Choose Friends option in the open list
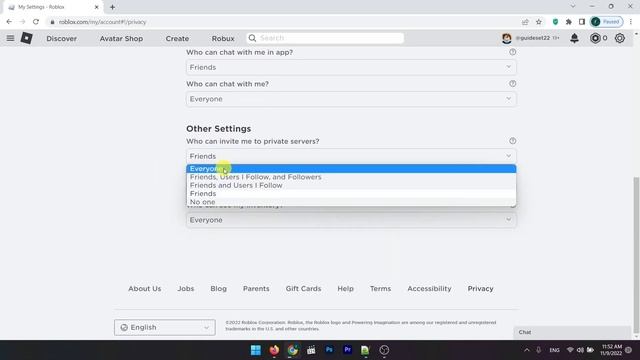This screenshot has width=640, height=360. [351, 193]
